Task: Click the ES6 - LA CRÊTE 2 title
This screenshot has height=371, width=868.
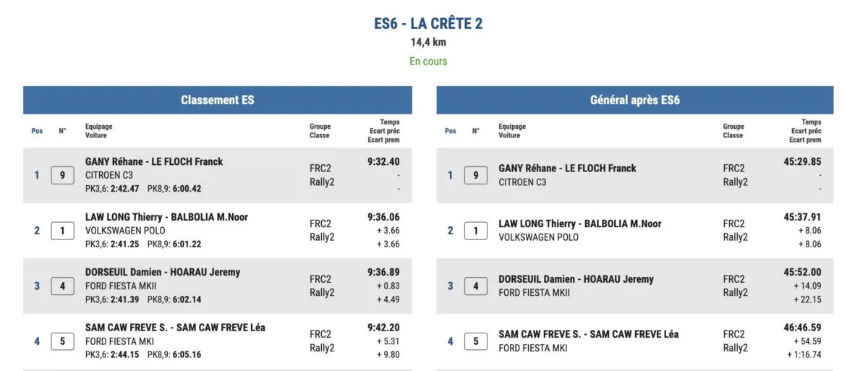Action: click(x=428, y=24)
